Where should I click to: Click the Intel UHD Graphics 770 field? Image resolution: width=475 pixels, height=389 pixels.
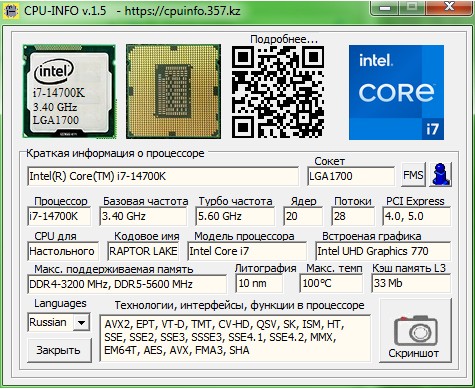point(383,251)
